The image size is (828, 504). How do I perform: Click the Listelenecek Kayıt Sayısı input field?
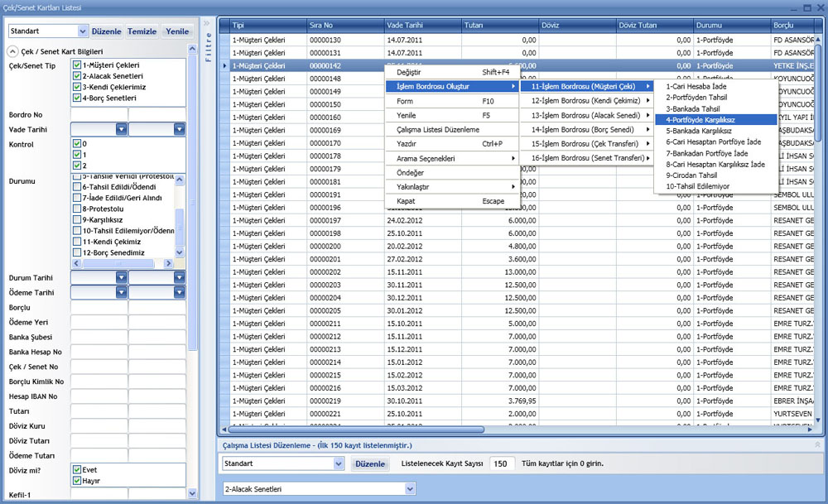(502, 464)
